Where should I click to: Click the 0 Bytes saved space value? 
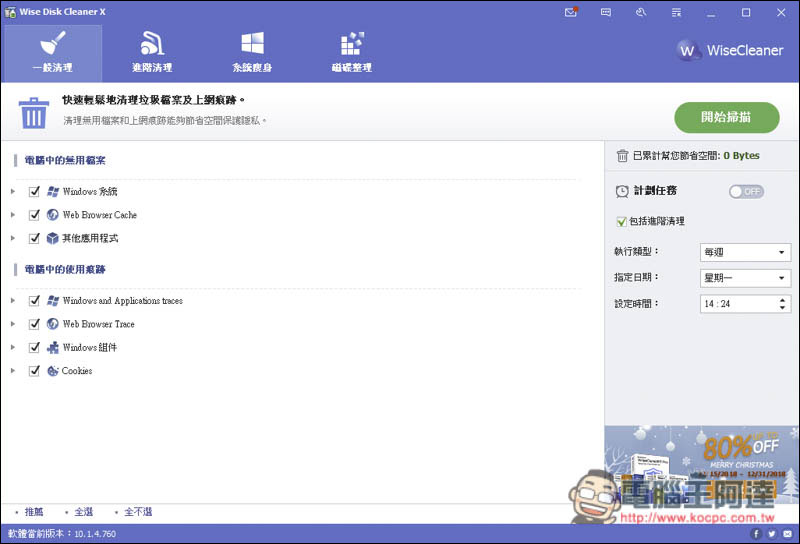741,156
